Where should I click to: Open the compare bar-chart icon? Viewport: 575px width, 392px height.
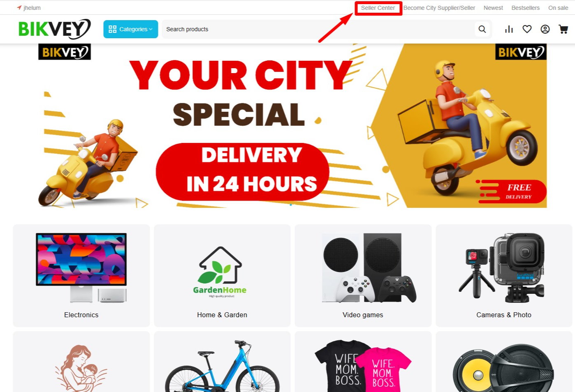coord(509,29)
